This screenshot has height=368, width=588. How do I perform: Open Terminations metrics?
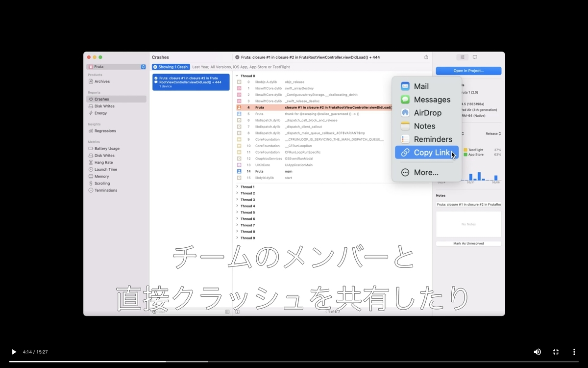[x=105, y=190]
